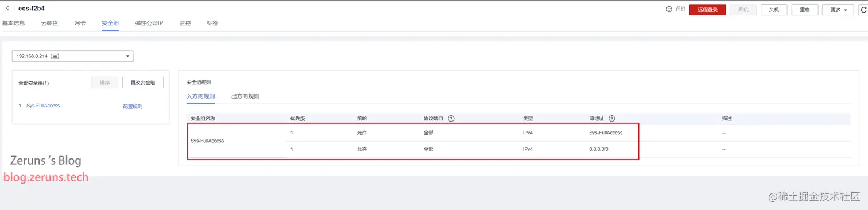The height and width of the screenshot is (210, 868).
Task: Switch to the 云硬盘 tab
Action: [49, 23]
